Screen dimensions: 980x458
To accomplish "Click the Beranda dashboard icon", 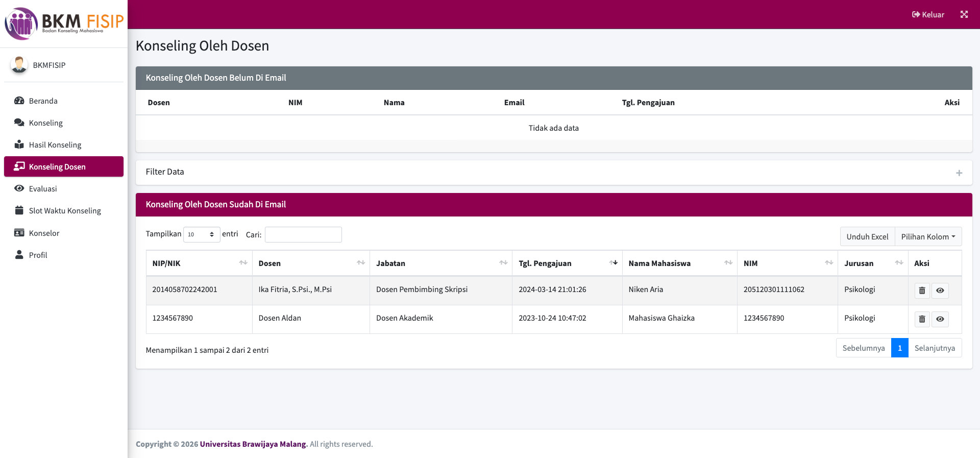I will pos(19,101).
